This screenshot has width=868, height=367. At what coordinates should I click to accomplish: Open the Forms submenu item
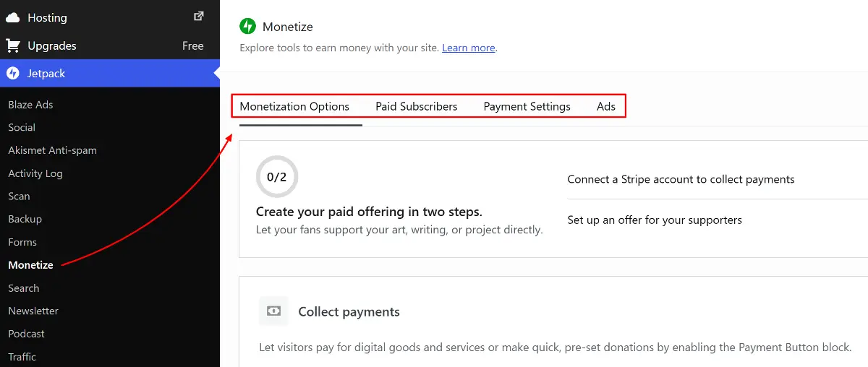coord(22,242)
